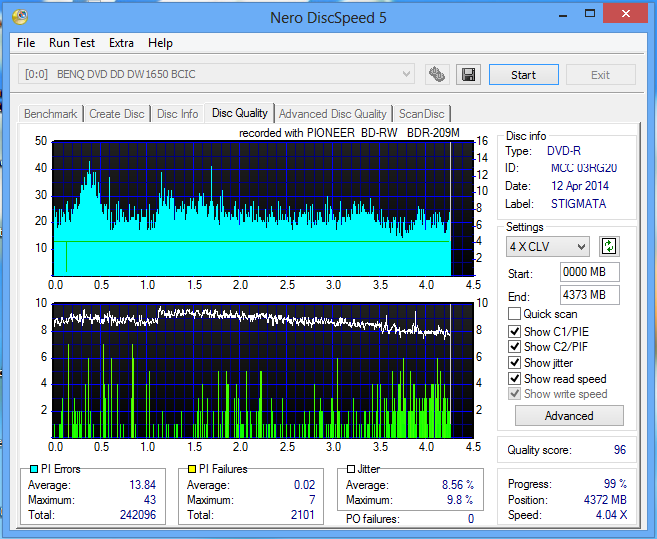Toggle Show jitter checkbox
The height and width of the screenshot is (539, 657).
[x=514, y=363]
